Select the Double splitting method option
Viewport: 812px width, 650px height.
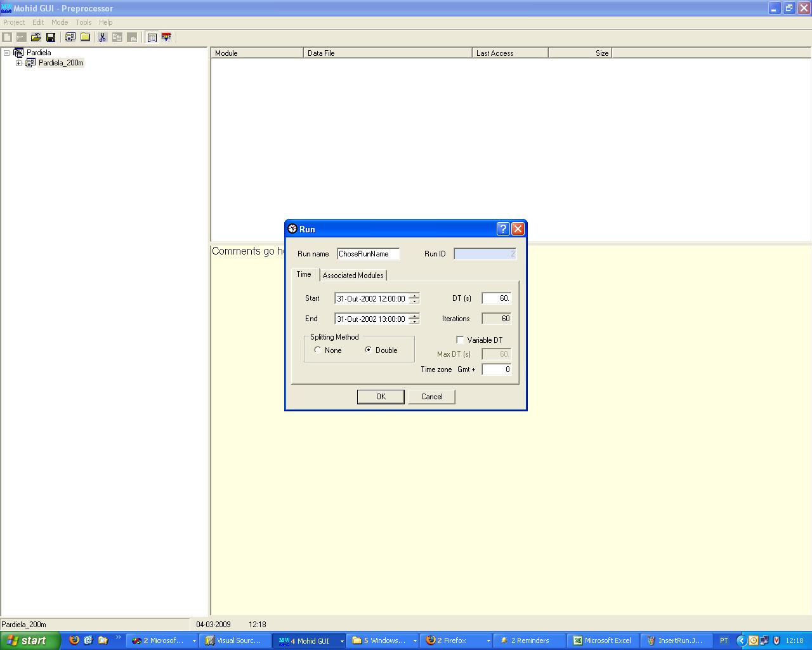(369, 350)
